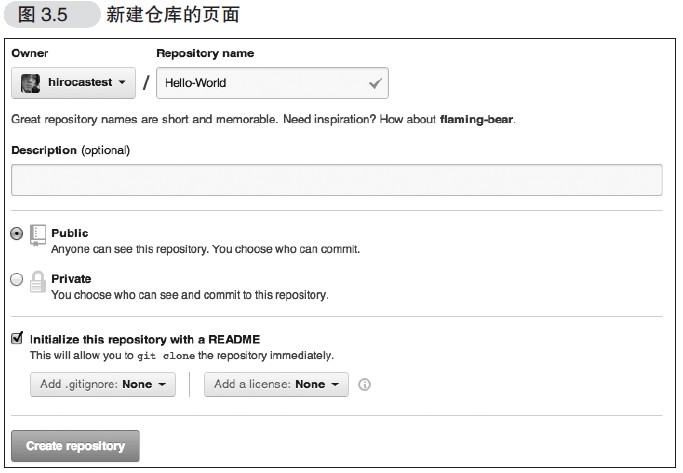Expand the Add a license dropdown

[276, 385]
